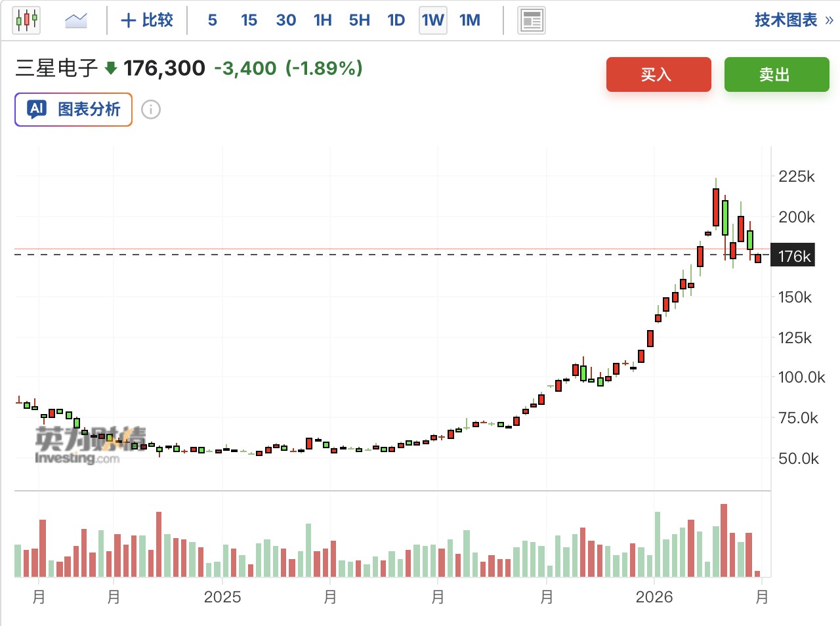
Task: Select the 15-minute timeframe
Action: [x=249, y=20]
